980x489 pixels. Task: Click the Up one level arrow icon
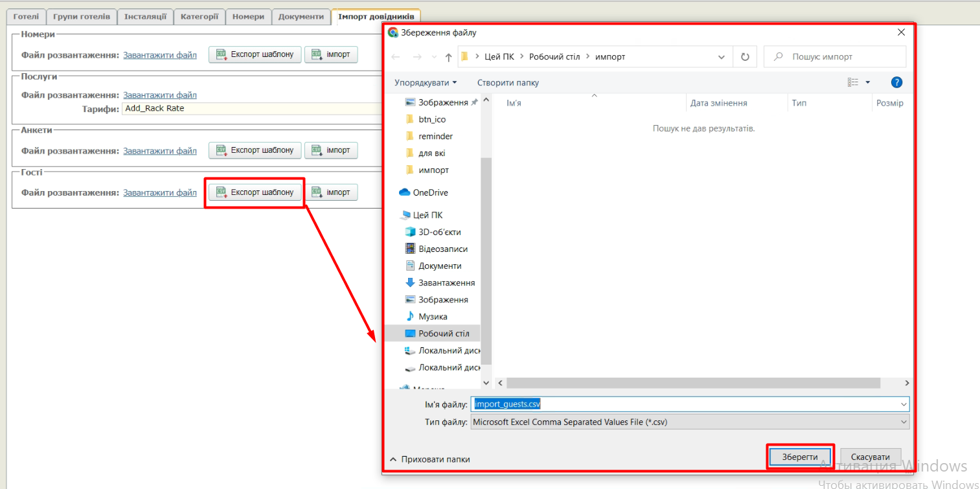pos(448,57)
